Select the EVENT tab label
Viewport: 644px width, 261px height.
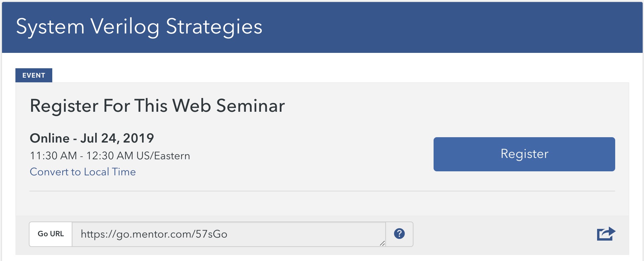pos(34,75)
